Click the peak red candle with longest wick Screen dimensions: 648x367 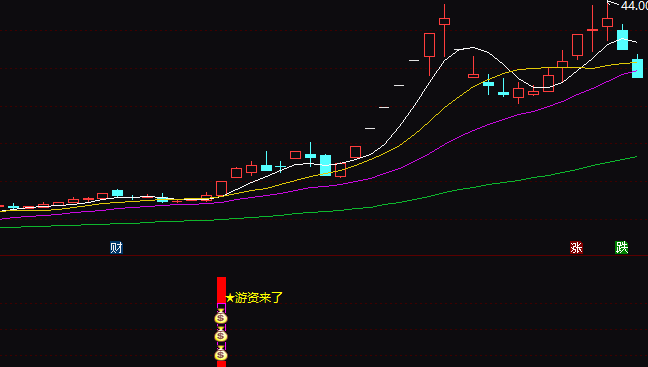coord(445,29)
